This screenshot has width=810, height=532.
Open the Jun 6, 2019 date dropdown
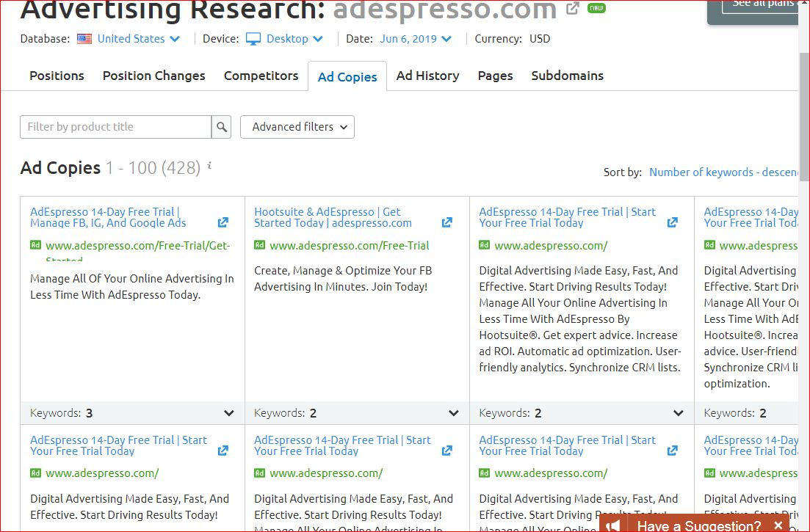coord(416,39)
